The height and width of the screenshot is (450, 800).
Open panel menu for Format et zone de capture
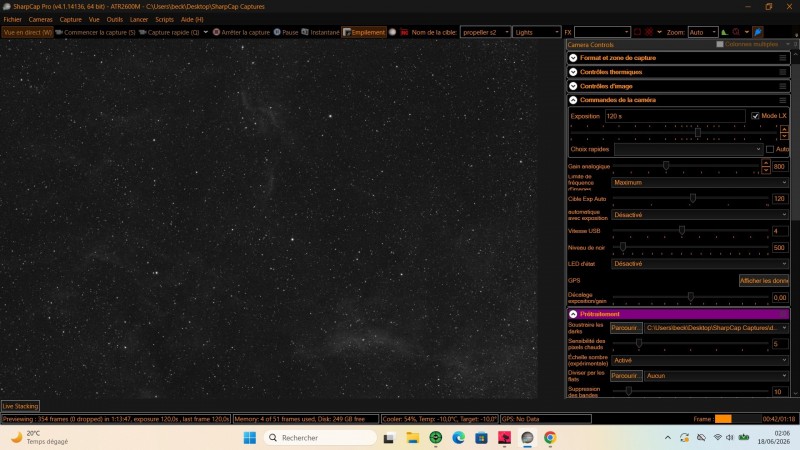coord(783,58)
